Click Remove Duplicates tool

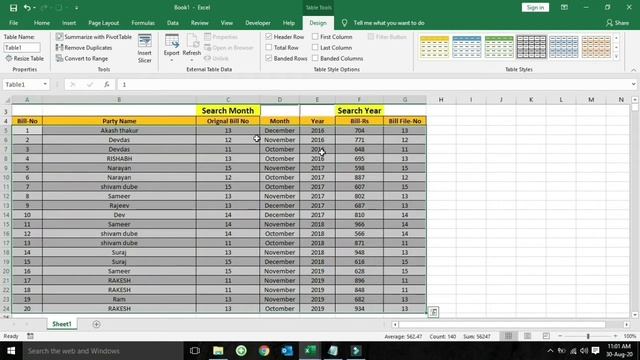(84, 48)
